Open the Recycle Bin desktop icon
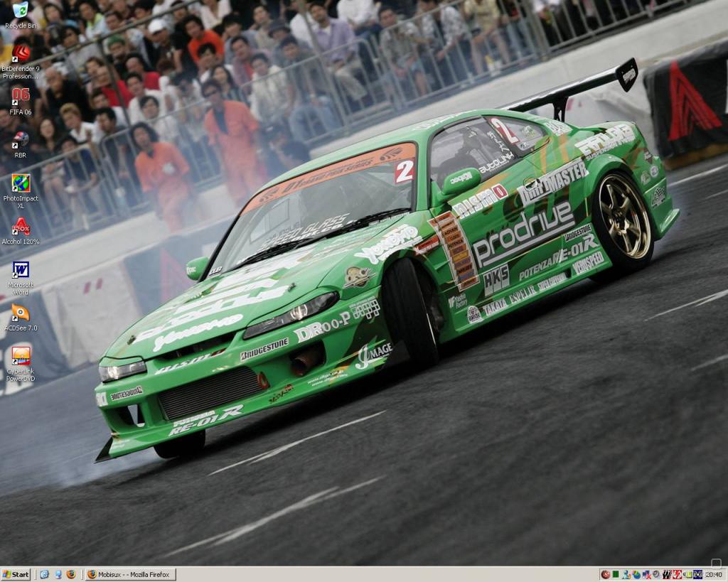 pos(20,14)
